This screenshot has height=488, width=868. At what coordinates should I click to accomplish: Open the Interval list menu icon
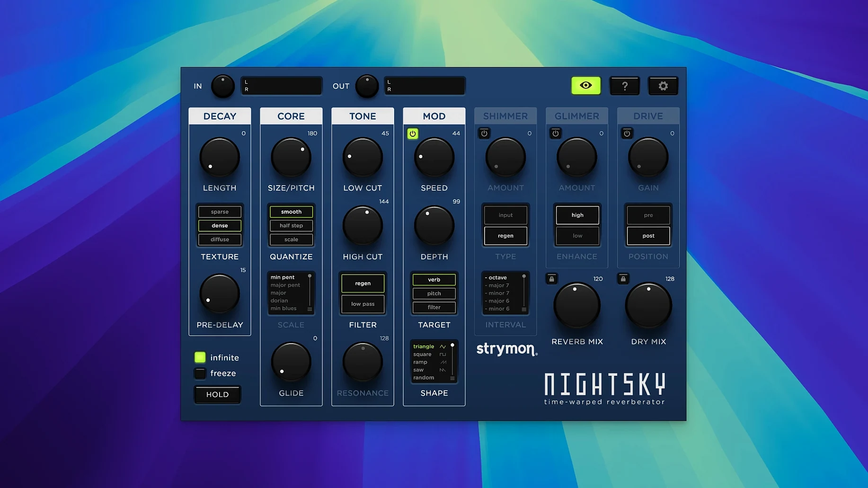[x=524, y=309]
